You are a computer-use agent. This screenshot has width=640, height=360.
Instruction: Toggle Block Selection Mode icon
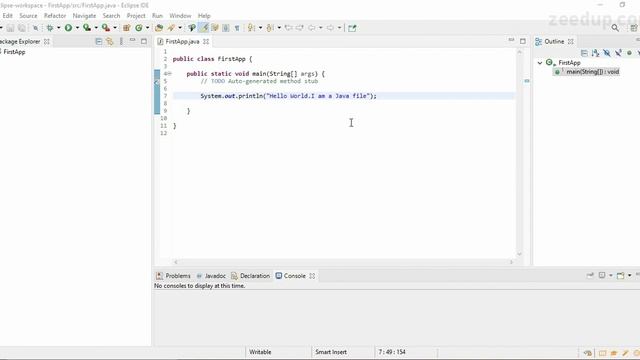[226, 28]
